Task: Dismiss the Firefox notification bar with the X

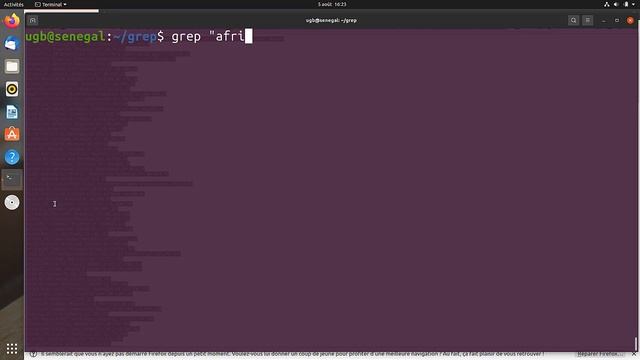Action: [x=634, y=354]
